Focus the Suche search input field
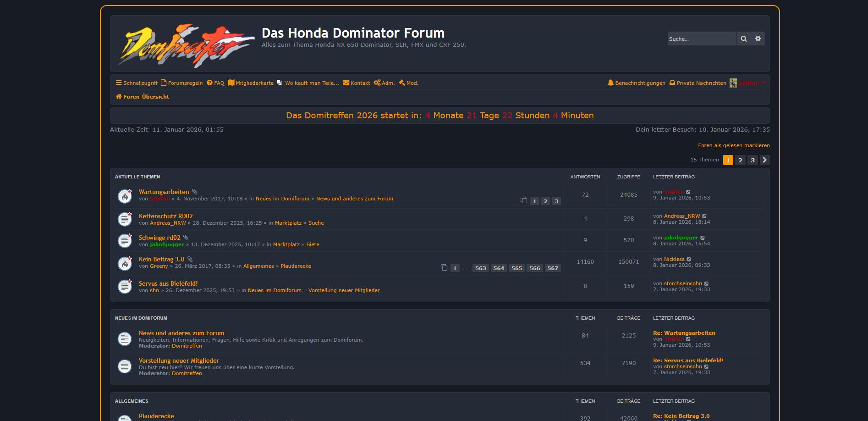The image size is (868, 421). click(x=701, y=39)
